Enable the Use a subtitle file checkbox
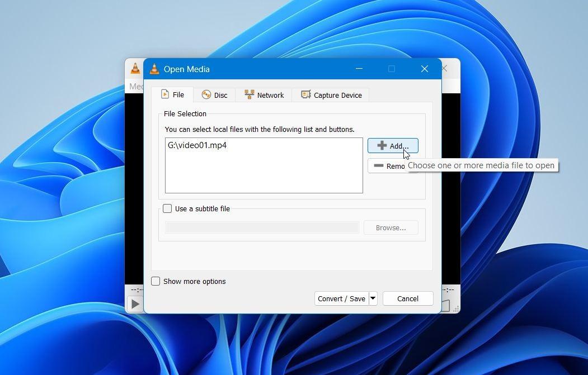588x375 pixels. tap(167, 208)
